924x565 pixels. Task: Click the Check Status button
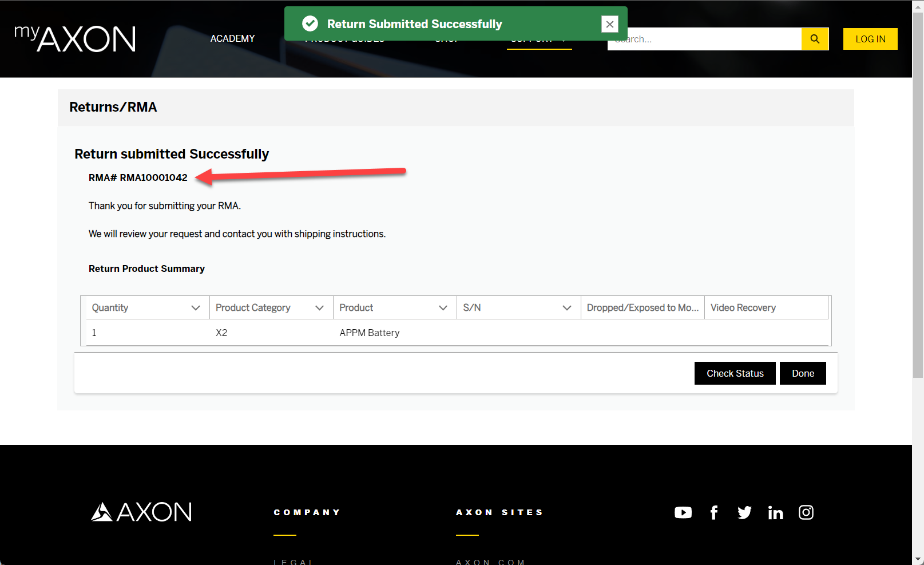735,373
